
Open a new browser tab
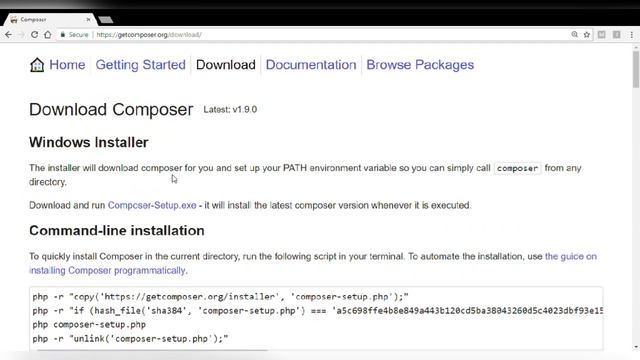(105, 20)
